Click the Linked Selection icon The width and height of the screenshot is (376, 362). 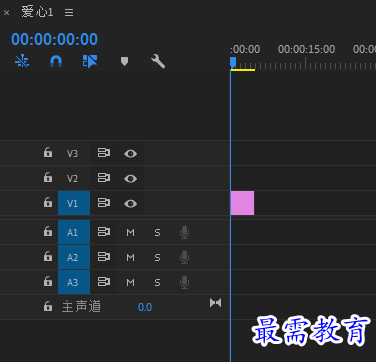click(x=90, y=61)
